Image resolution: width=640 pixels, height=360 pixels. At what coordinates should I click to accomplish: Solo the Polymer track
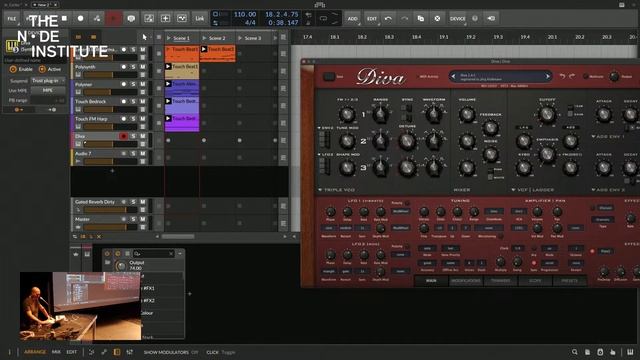click(x=133, y=84)
